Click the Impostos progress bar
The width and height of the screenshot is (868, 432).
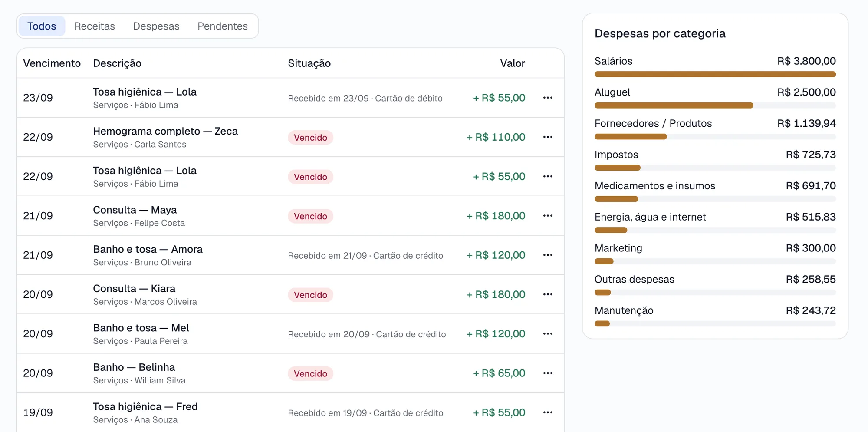[715, 168]
